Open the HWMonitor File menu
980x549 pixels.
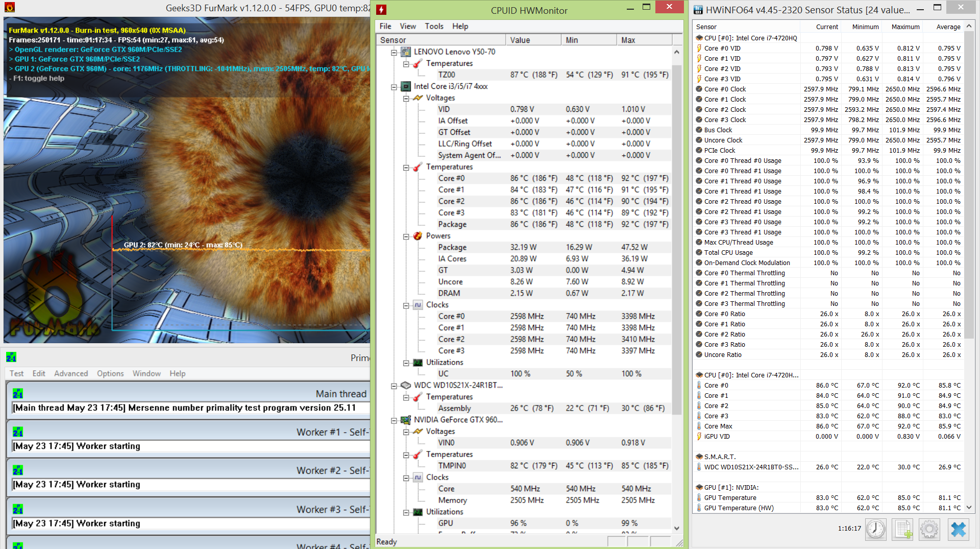[385, 26]
